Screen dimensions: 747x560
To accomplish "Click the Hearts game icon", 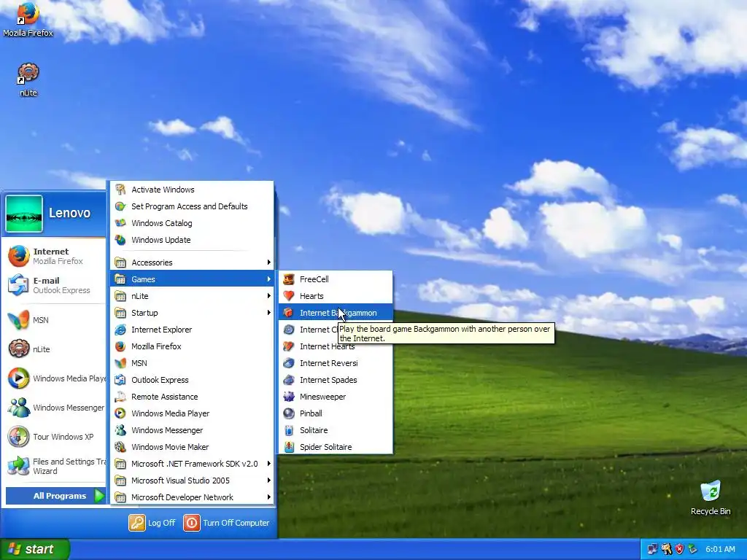I will click(289, 296).
